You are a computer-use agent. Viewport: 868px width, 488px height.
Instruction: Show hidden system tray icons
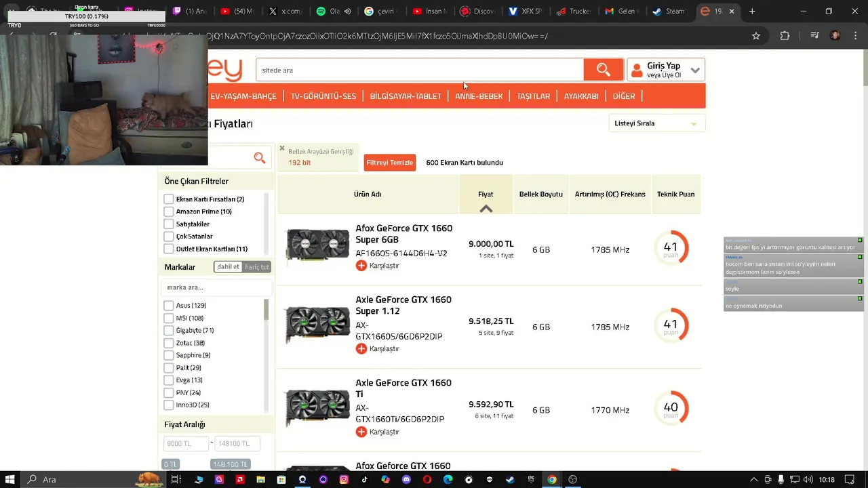pyautogui.click(x=753, y=479)
